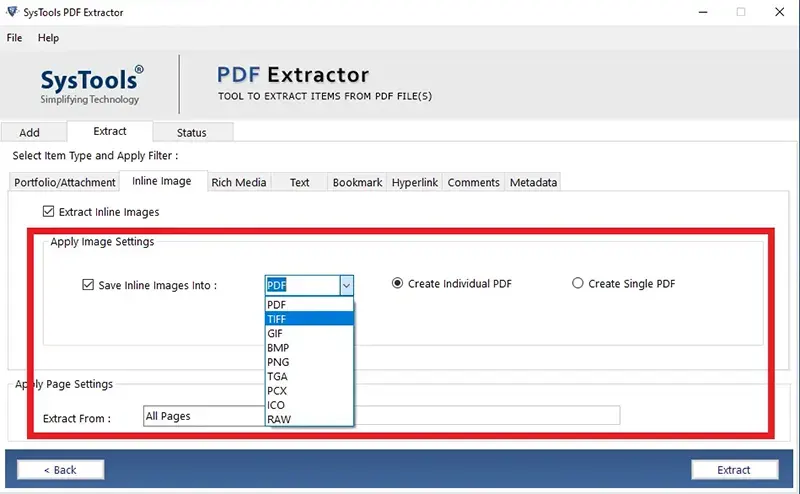Minimize the PDF Extractor window
This screenshot has height=494, width=800.
[703, 12]
